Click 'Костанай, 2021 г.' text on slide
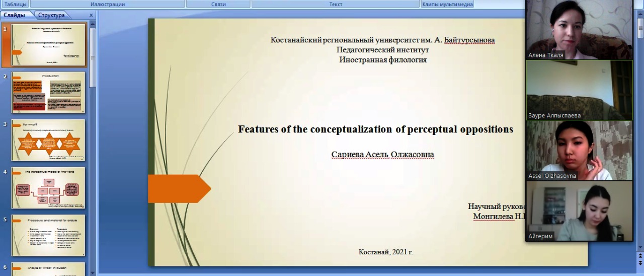The width and height of the screenshot is (644, 276). [385, 252]
